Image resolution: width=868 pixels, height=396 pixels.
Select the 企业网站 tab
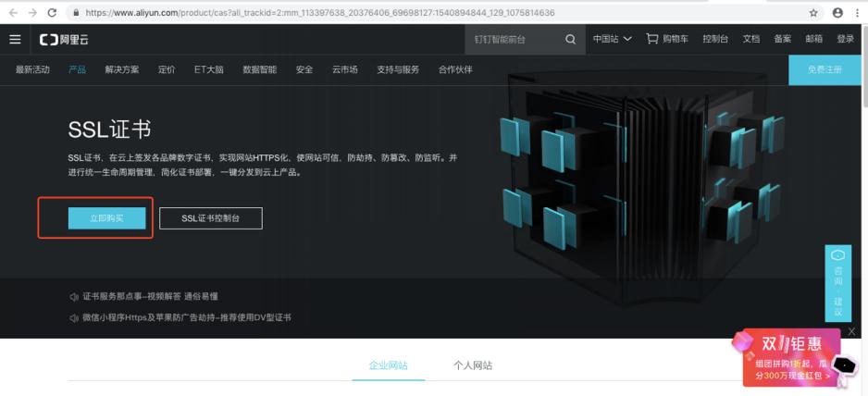(389, 365)
